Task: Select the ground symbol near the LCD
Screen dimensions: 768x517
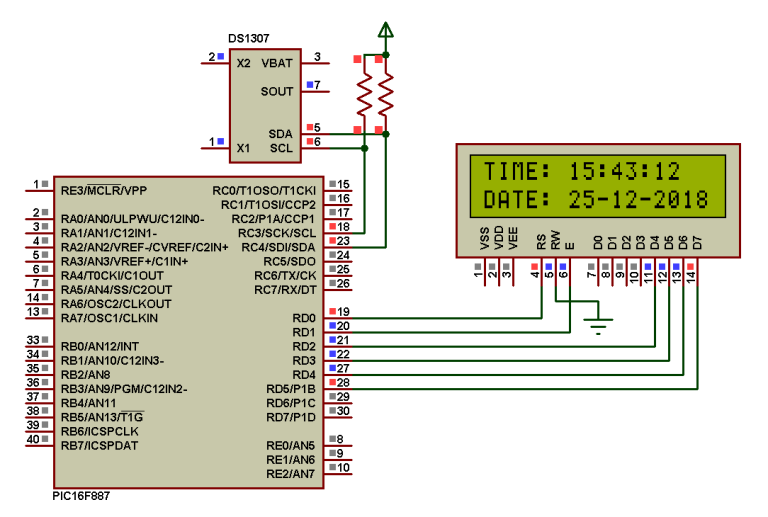Action: [598, 326]
